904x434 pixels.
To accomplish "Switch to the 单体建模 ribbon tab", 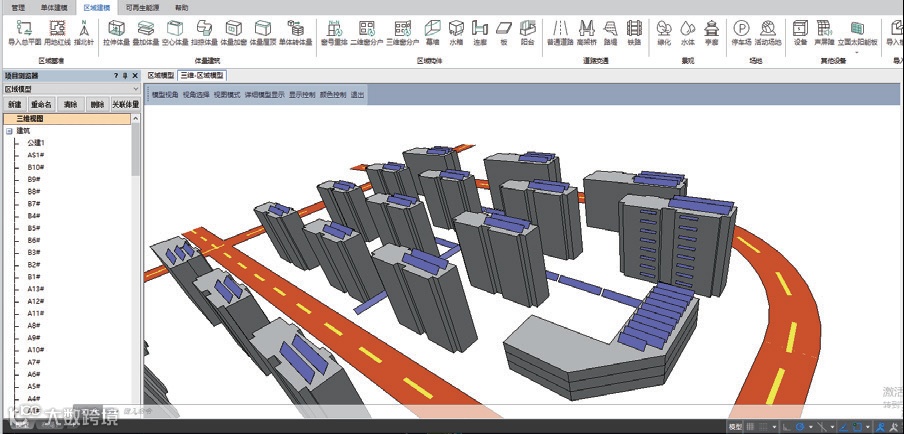I will [54, 6].
